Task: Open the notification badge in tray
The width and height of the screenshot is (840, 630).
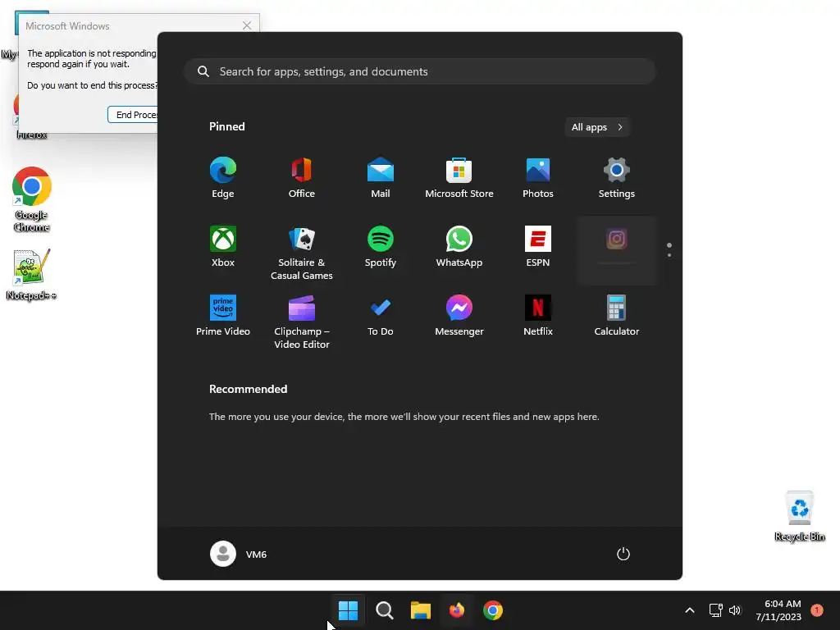Action: pos(817,610)
